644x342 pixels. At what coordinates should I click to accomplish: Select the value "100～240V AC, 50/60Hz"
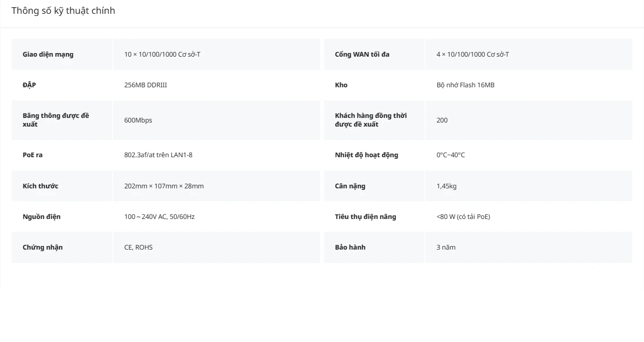159,217
